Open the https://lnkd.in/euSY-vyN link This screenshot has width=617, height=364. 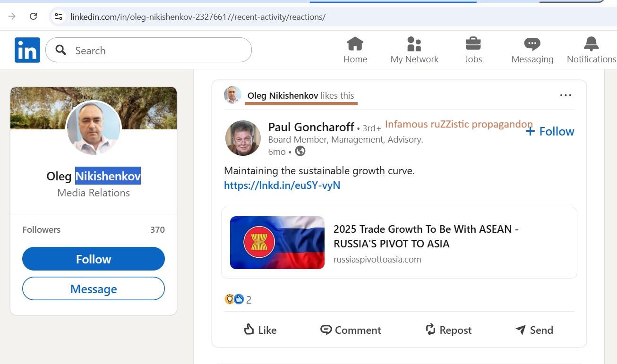(x=282, y=186)
